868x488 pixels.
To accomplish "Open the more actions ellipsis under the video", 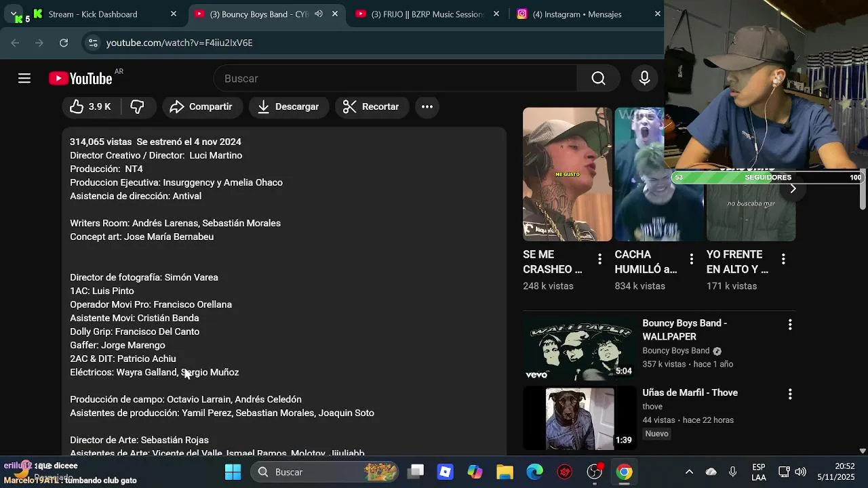I will pyautogui.click(x=427, y=106).
